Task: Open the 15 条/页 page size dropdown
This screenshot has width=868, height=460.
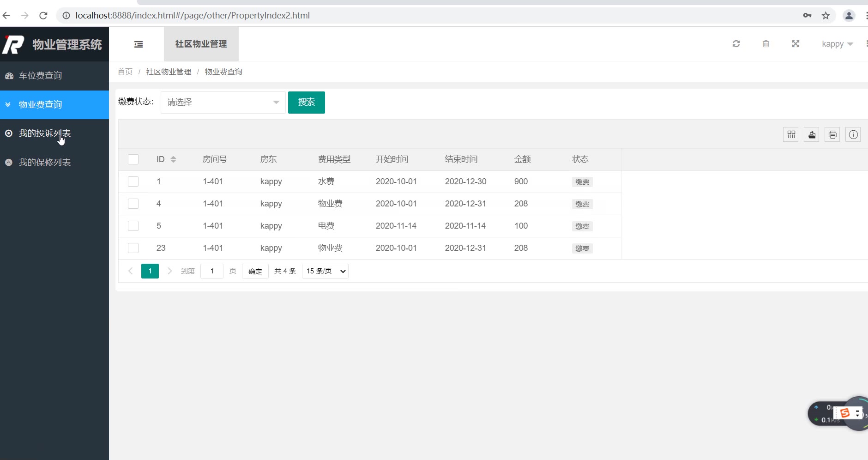Action: pos(325,271)
